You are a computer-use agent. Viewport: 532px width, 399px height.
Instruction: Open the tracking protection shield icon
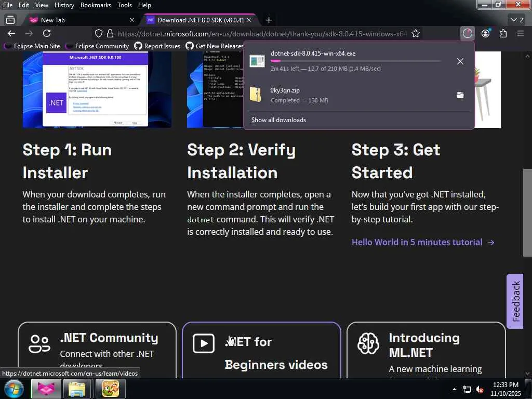click(x=98, y=34)
